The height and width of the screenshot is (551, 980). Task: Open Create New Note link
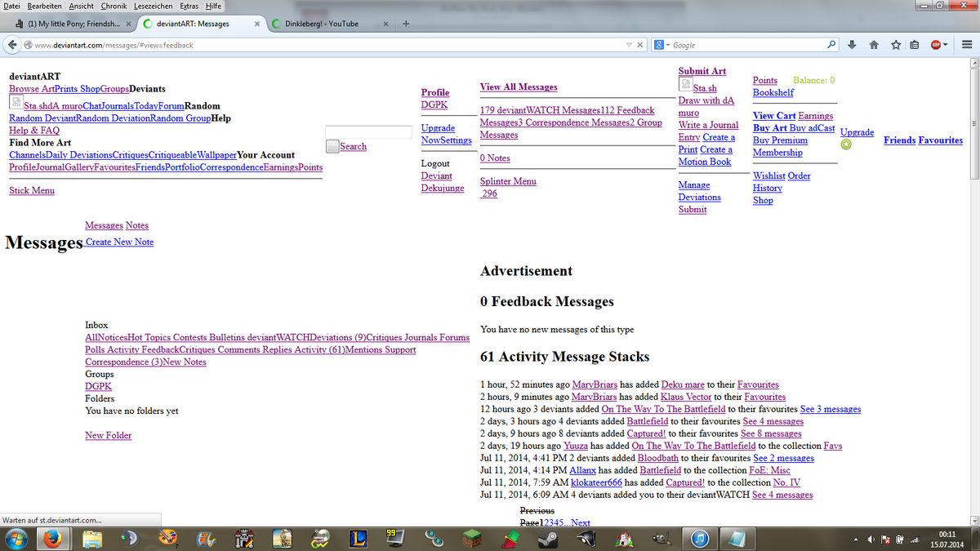(x=119, y=242)
